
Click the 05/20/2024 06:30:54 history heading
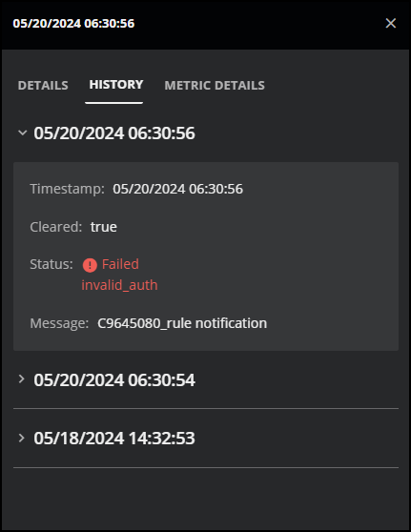[x=114, y=379]
